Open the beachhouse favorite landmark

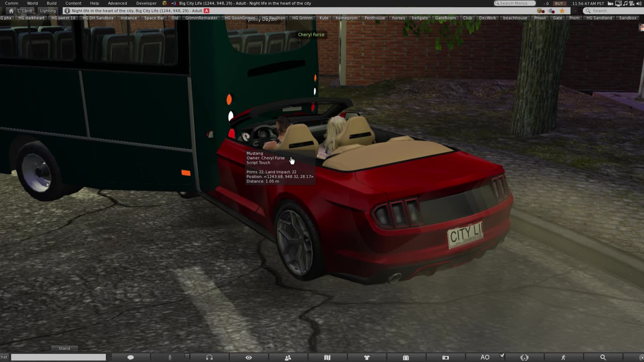point(515,18)
